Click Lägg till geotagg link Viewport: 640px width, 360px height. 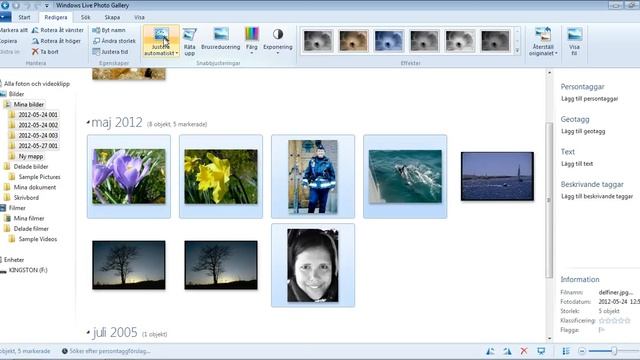pyautogui.click(x=583, y=131)
